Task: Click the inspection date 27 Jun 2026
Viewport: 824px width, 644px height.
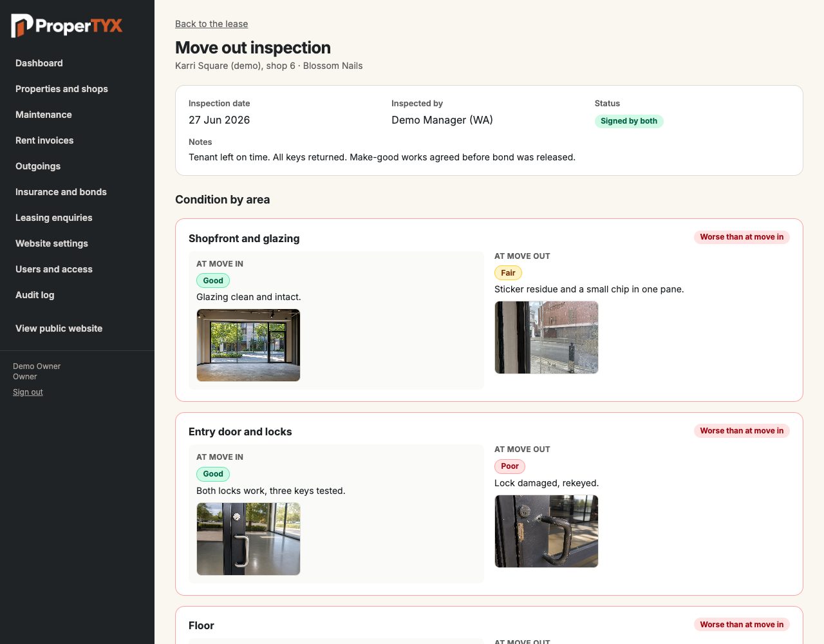Action: click(x=219, y=120)
